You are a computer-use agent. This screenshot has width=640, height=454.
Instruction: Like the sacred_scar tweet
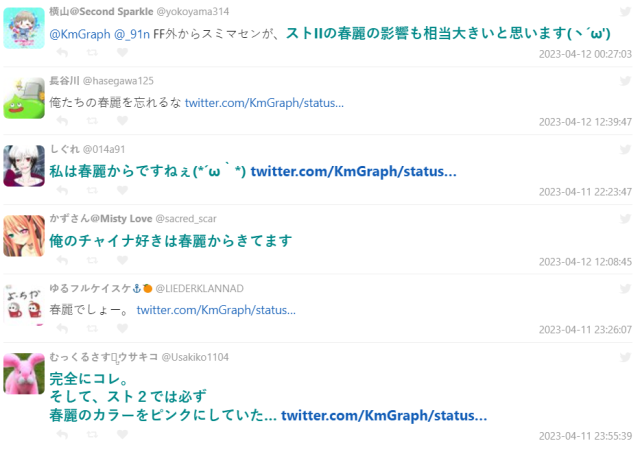122,260
